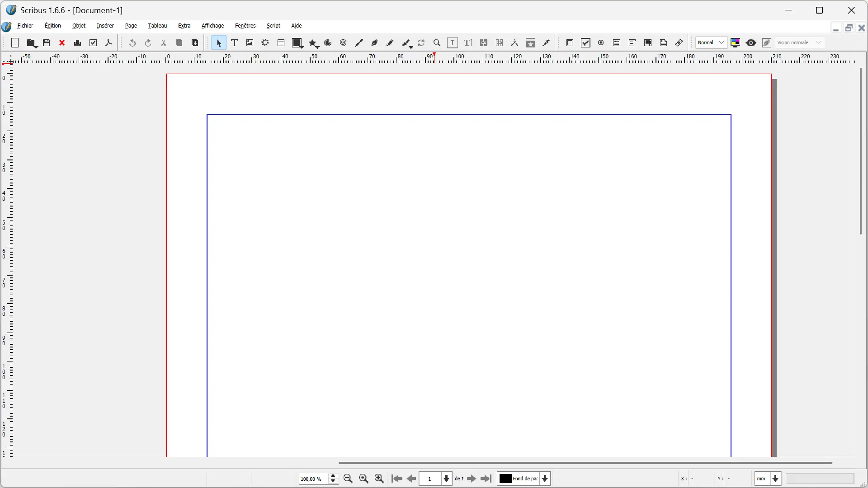
Task: Select the Copy item properties tool
Action: (531, 43)
